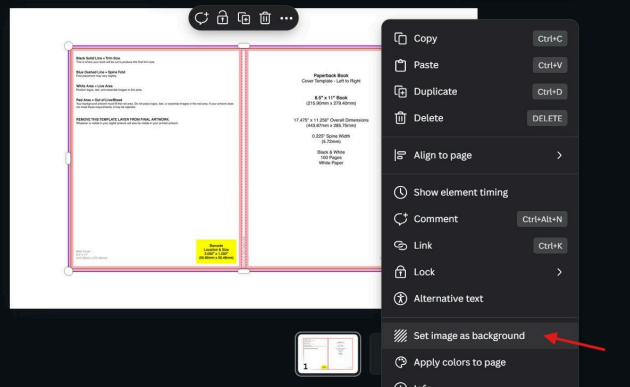Click the top-left corner resize handle

(69, 46)
